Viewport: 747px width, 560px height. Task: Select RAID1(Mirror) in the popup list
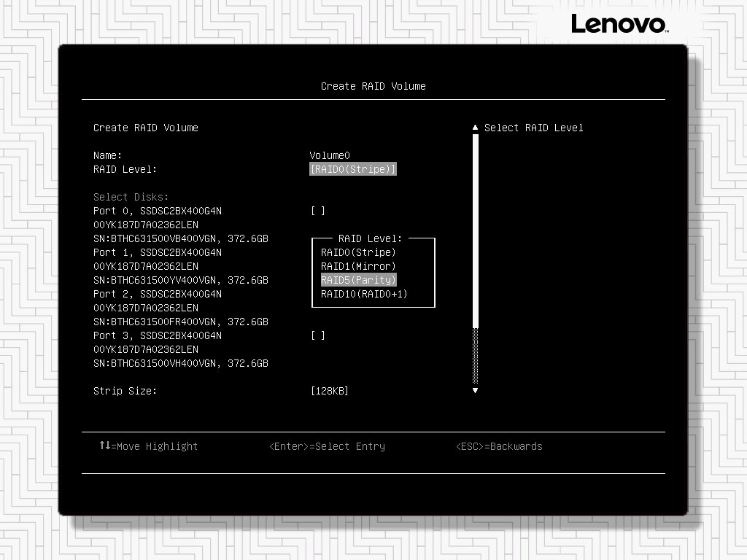[358, 266]
